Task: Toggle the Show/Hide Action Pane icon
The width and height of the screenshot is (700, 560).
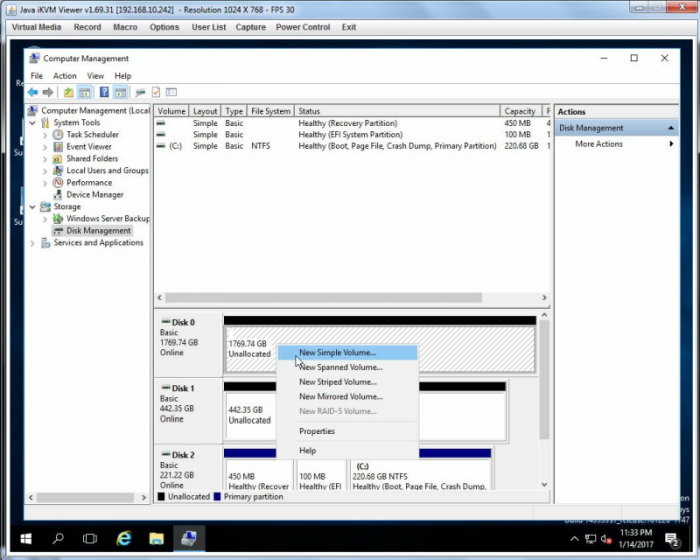Action: coord(121,92)
